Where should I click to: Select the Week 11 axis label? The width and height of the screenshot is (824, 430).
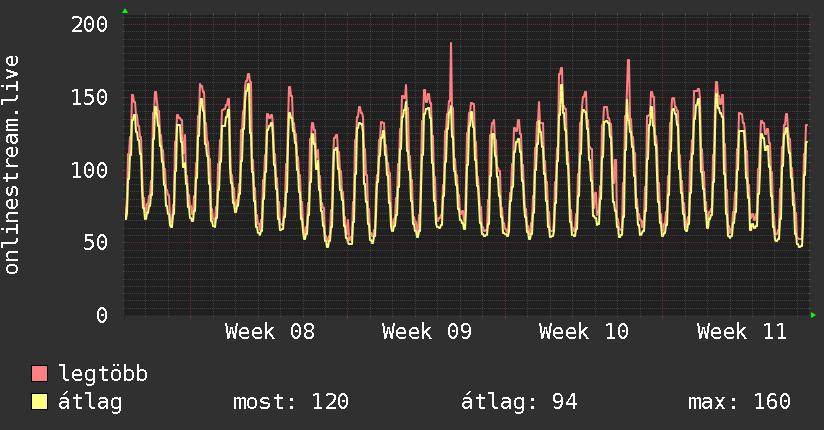(x=742, y=332)
